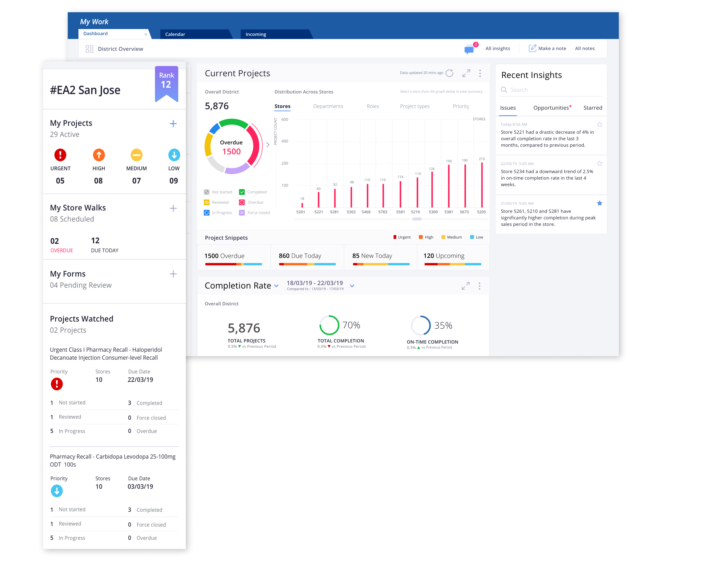Select the Departments distribution tab
The image size is (728, 566).
(x=328, y=106)
